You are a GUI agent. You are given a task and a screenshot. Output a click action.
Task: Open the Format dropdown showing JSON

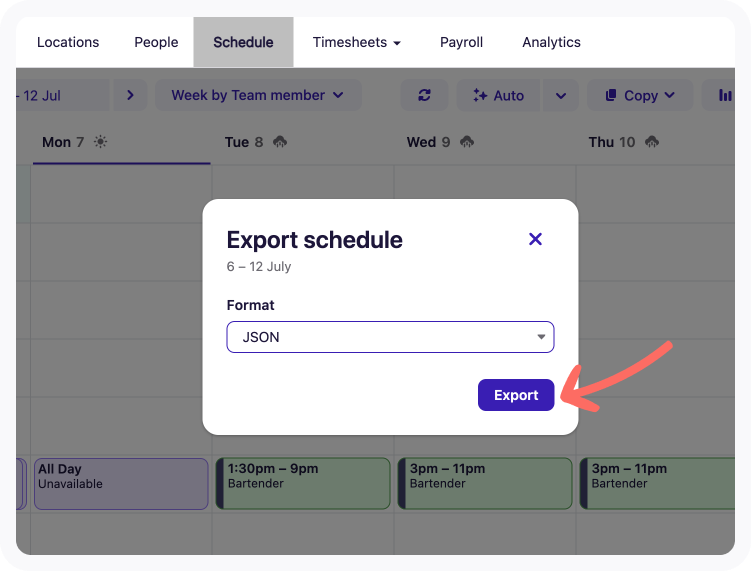coord(390,337)
